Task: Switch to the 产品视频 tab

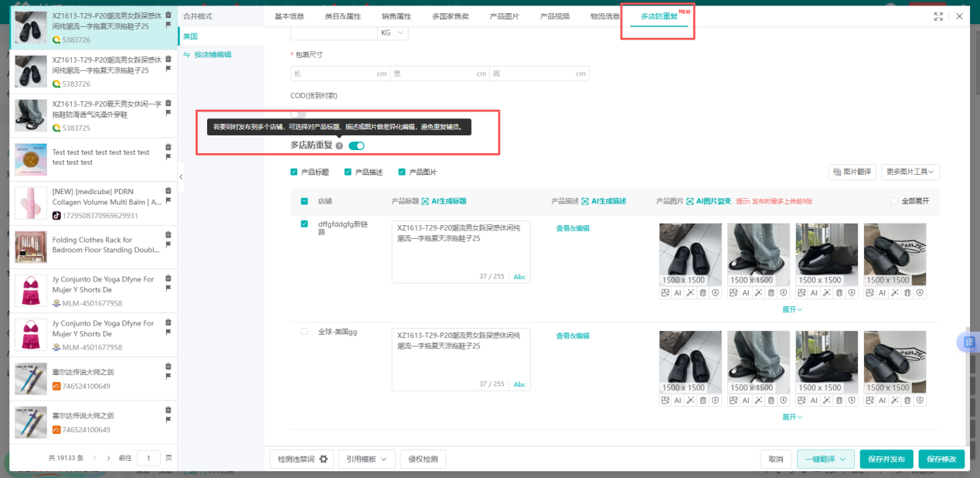Action: point(554,16)
